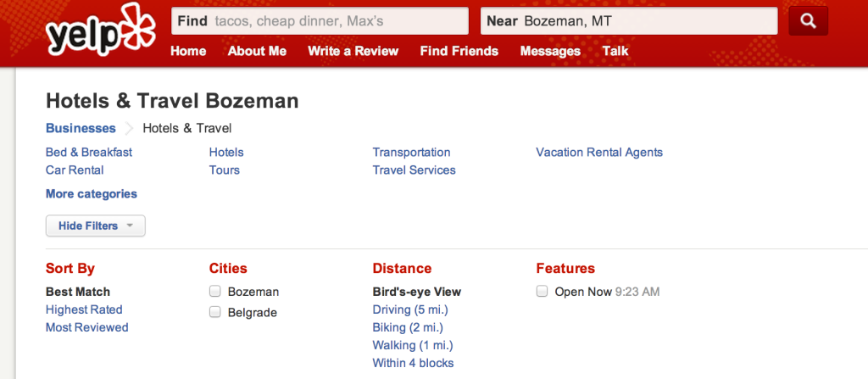The height and width of the screenshot is (379, 868).
Task: Open the Vacation Rental Agents category
Action: (x=599, y=152)
